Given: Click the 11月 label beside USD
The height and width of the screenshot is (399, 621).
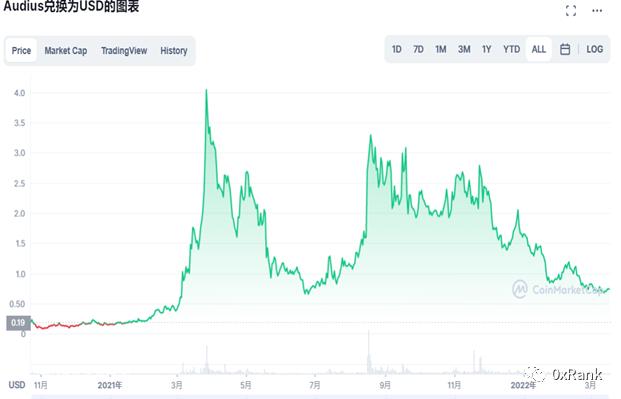Looking at the screenshot, I should coord(41,385).
